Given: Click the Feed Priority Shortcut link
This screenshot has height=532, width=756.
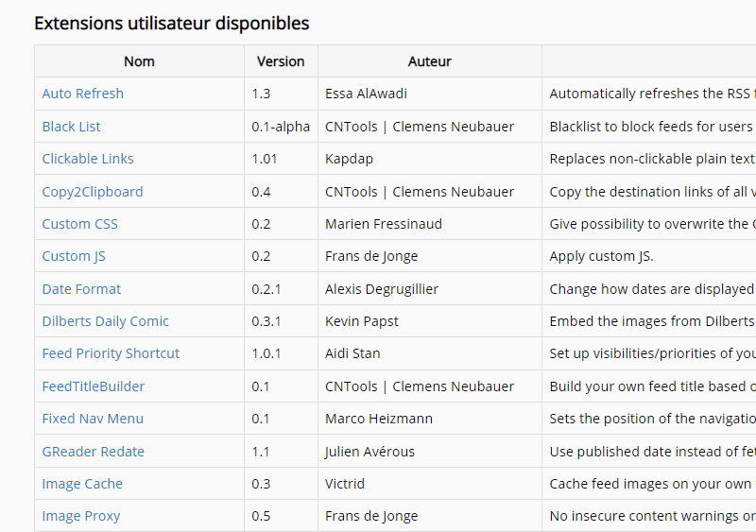Looking at the screenshot, I should [x=111, y=353].
